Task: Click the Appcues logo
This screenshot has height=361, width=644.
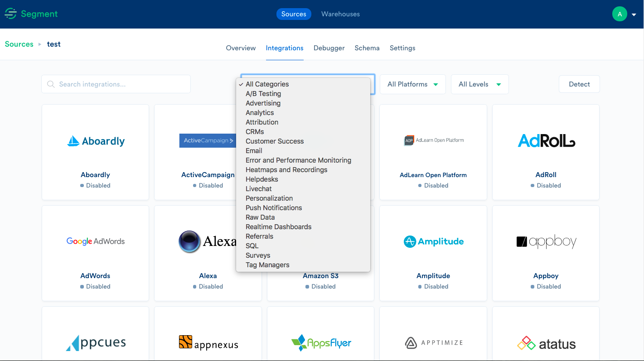Action: click(x=96, y=343)
